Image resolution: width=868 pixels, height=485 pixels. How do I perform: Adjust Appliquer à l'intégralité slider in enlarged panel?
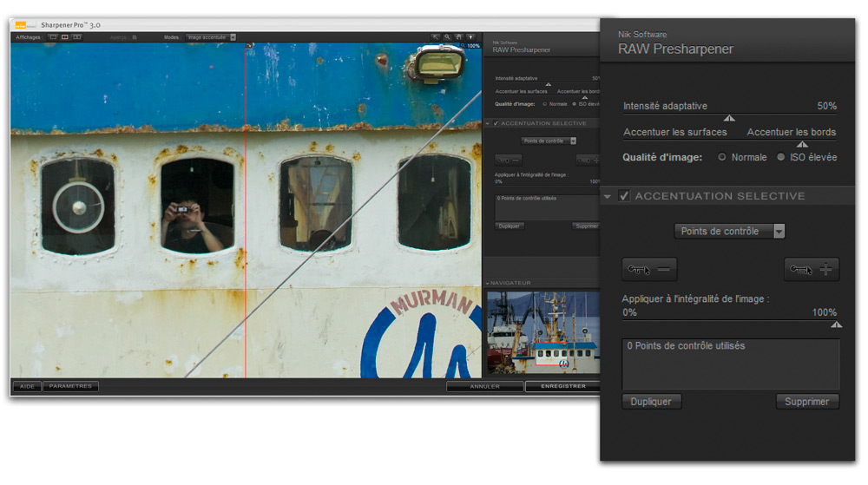coord(837,324)
